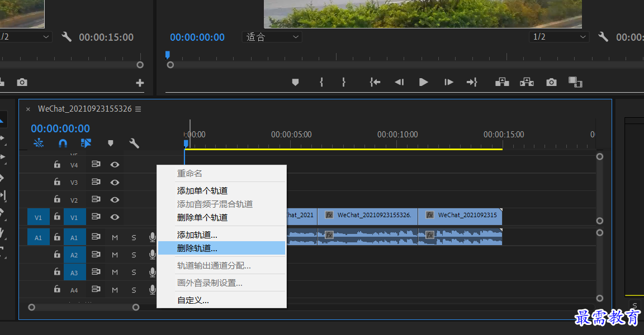Toggle V1 track targeting

75,217
